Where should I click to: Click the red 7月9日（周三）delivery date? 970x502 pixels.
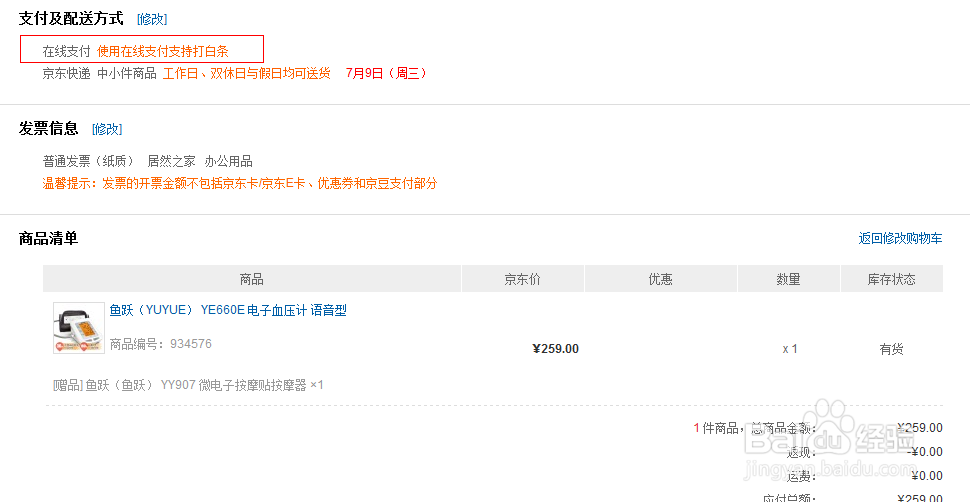click(x=385, y=73)
